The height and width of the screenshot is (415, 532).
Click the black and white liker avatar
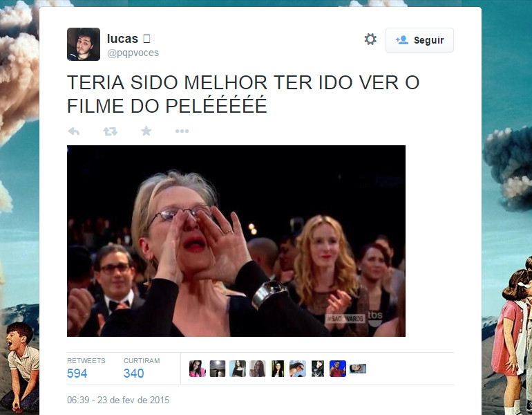click(x=318, y=369)
